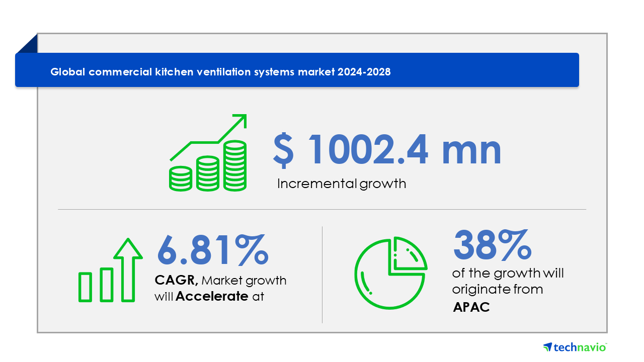Screen dimensions: 644x362
Task: Click the shortest stack of green coins
Action: click(x=181, y=178)
